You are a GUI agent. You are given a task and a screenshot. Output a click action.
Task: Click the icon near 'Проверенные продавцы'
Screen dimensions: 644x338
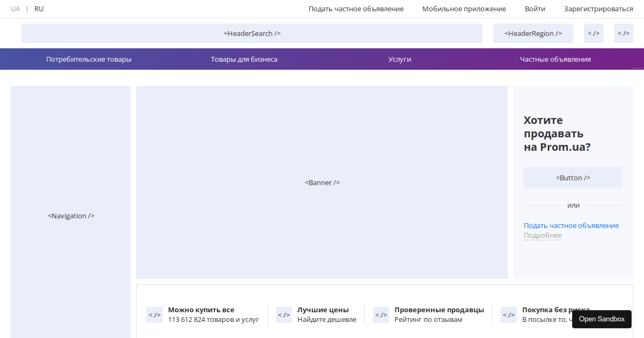[x=381, y=314]
